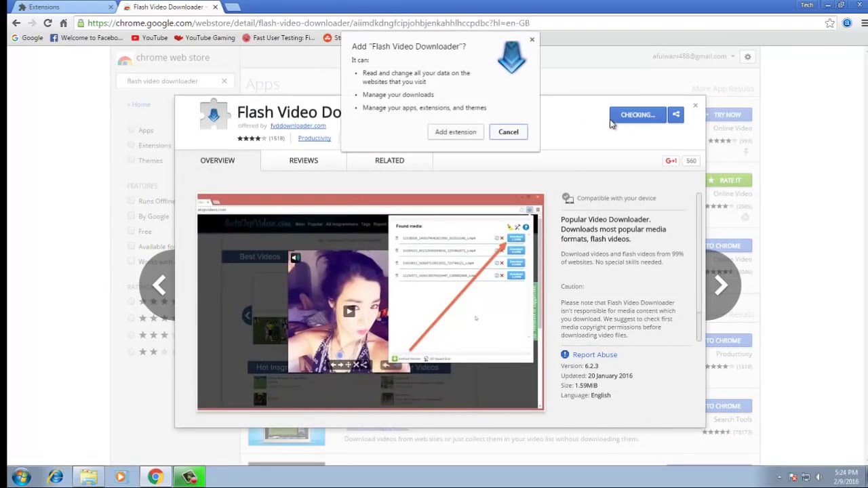Click the Home link in the sidebar
Screen dimensions: 868x488
[139, 104]
